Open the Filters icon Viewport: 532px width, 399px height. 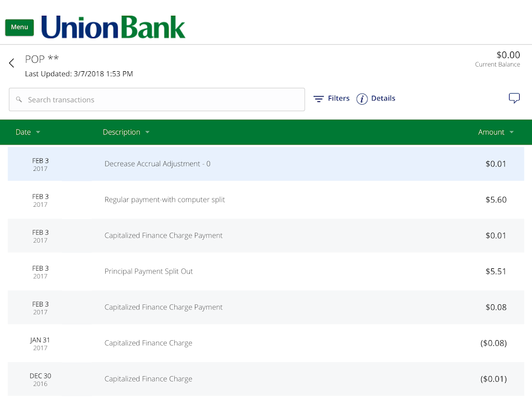click(x=318, y=98)
